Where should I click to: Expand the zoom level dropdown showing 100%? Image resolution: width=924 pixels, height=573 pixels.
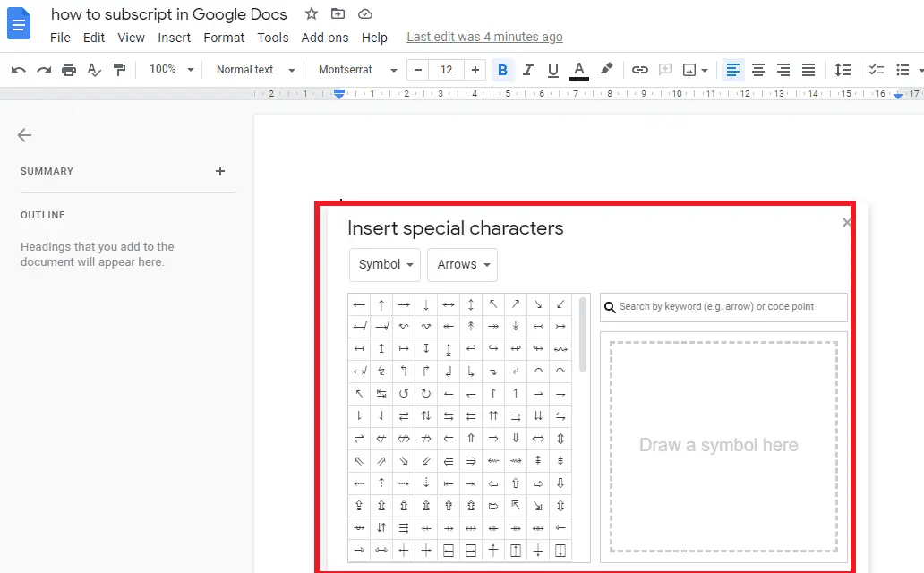[x=170, y=69]
